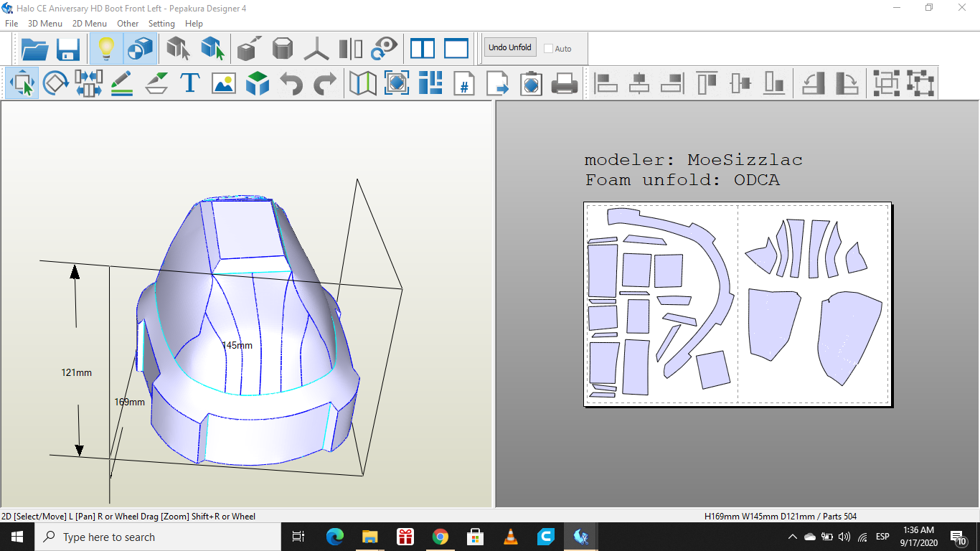Image resolution: width=980 pixels, height=551 pixels.
Task: Click the Windows Start button
Action: (17, 537)
